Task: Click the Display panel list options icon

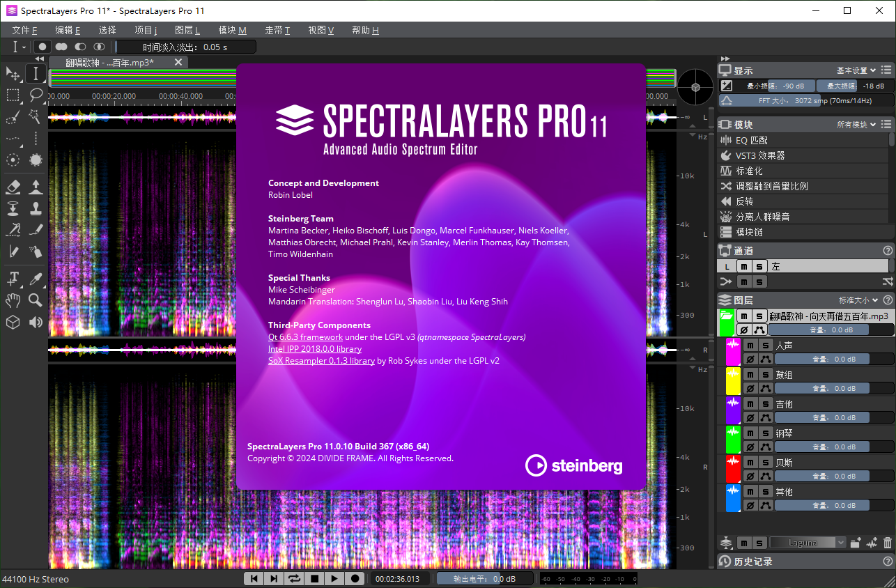Action: coord(886,70)
